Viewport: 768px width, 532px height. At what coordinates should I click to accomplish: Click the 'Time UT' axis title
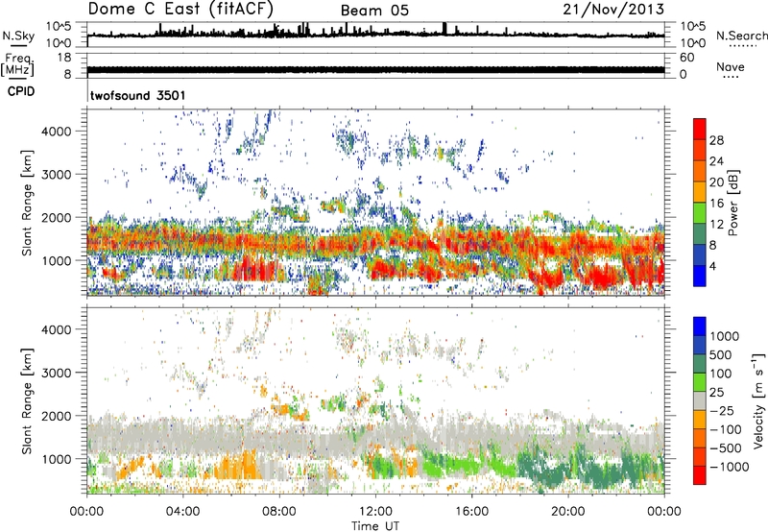[x=375, y=526]
